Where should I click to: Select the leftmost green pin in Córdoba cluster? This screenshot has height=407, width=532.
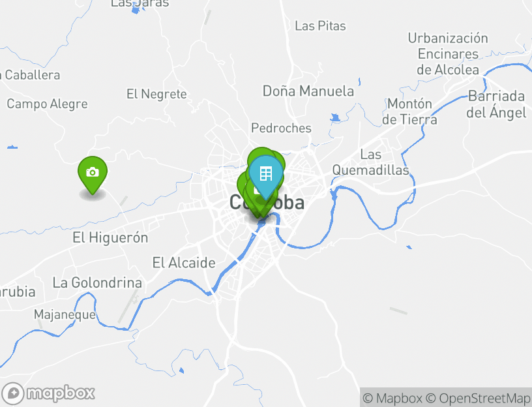[242, 186]
